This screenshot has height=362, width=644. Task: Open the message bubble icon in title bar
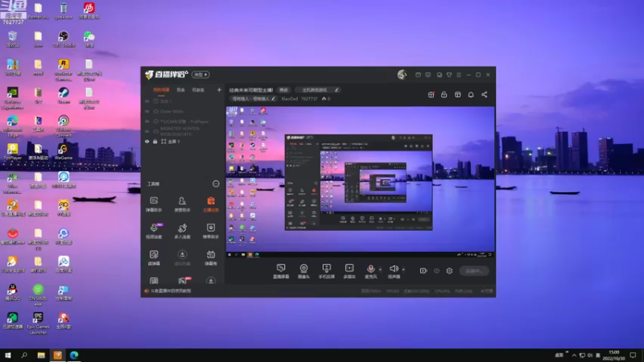pyautogui.click(x=428, y=75)
